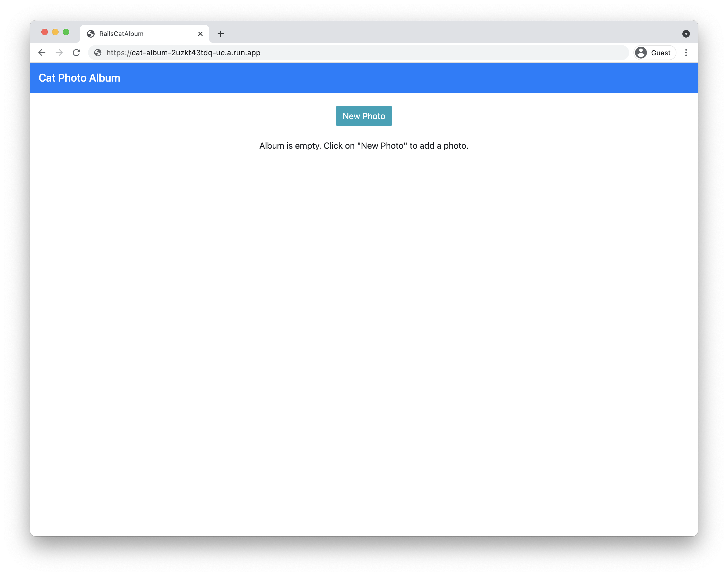Click the browser back navigation arrow
The image size is (728, 576).
tap(42, 53)
